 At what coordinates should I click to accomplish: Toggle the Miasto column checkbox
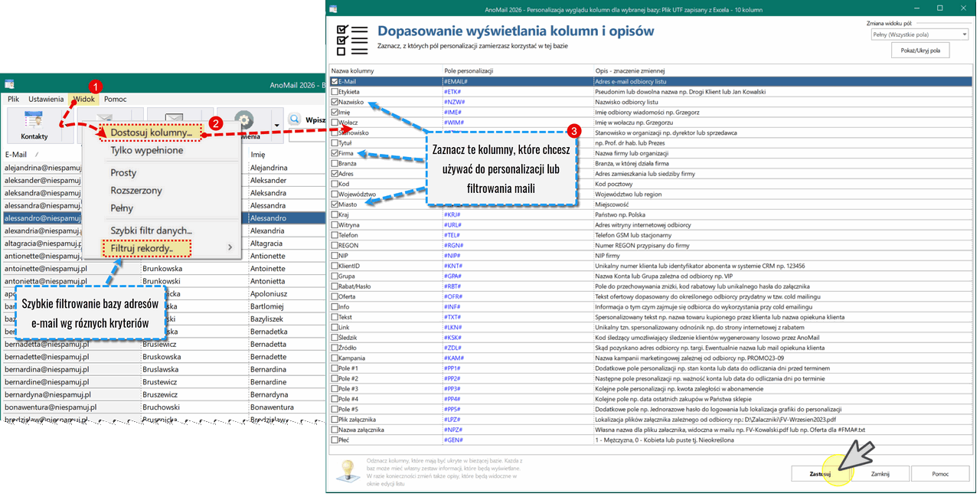pyautogui.click(x=335, y=204)
